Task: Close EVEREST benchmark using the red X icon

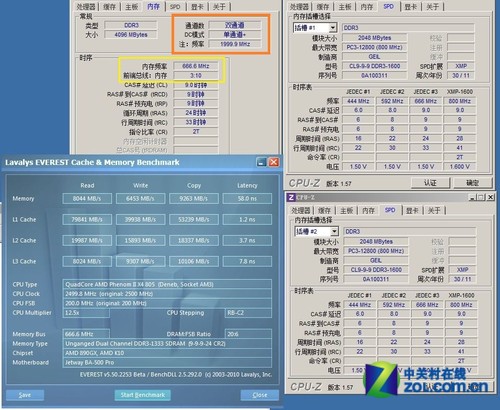Action: [x=274, y=162]
